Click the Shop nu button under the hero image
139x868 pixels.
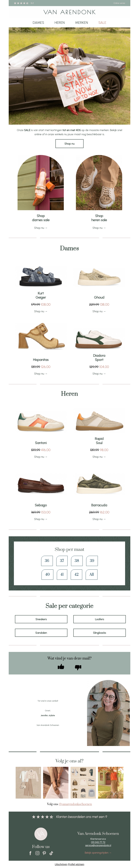pyautogui.click(x=69, y=144)
